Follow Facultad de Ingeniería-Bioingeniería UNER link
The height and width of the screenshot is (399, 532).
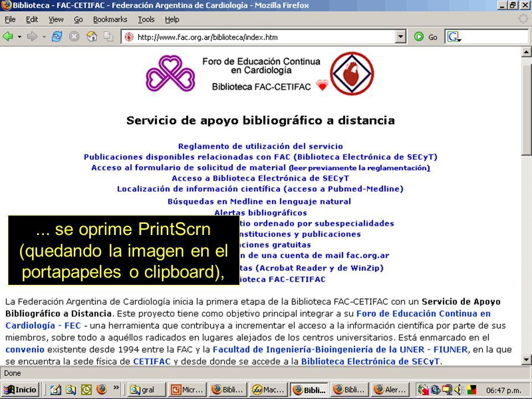point(340,350)
